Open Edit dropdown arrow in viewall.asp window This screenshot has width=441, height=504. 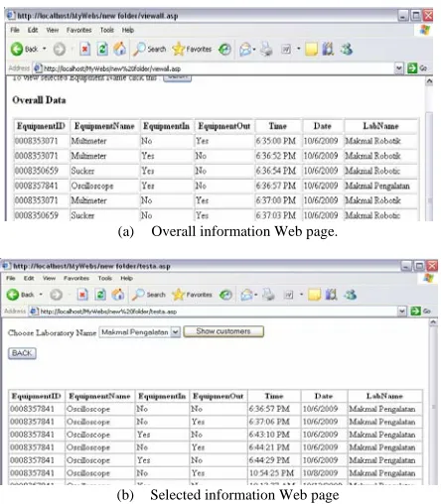(298, 50)
